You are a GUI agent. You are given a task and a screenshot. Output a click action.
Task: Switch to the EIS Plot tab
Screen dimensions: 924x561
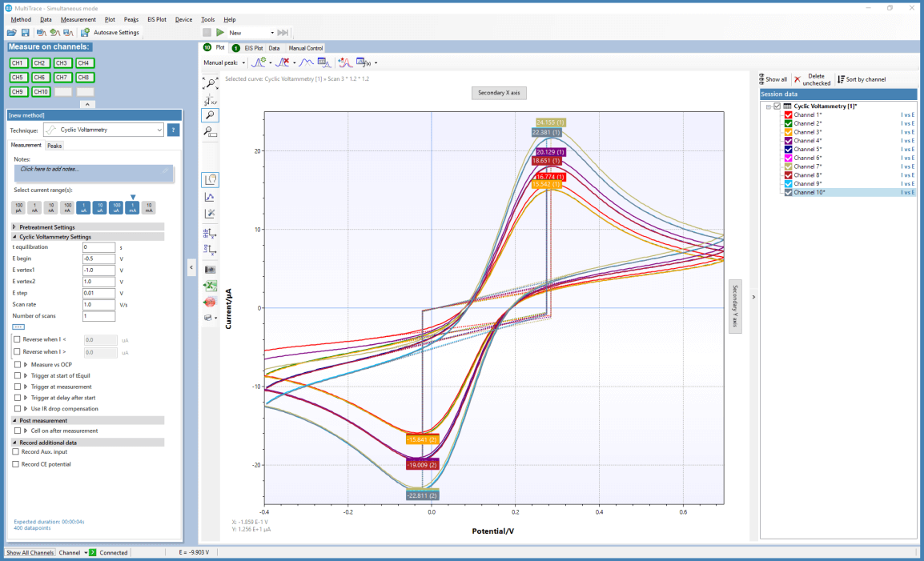248,48
